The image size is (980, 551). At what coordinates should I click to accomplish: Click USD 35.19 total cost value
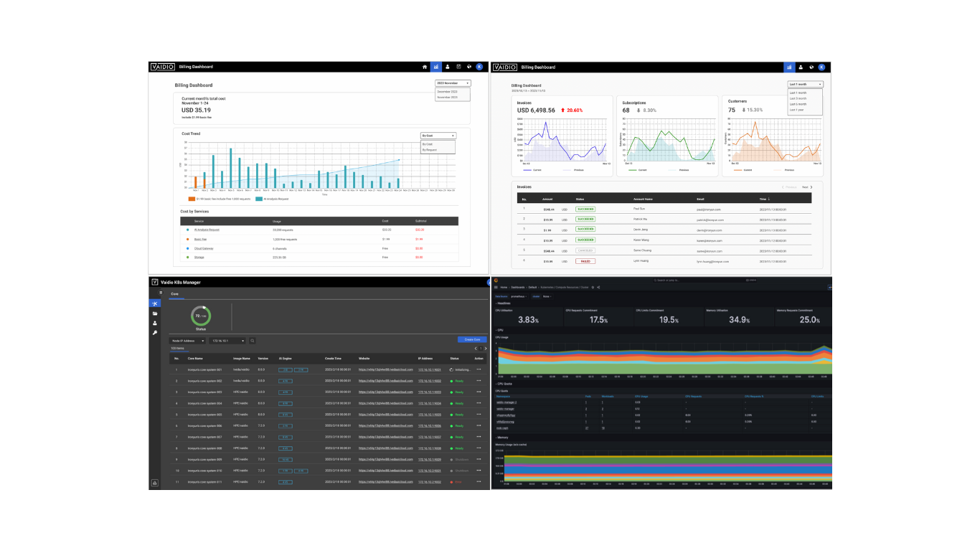197,110
